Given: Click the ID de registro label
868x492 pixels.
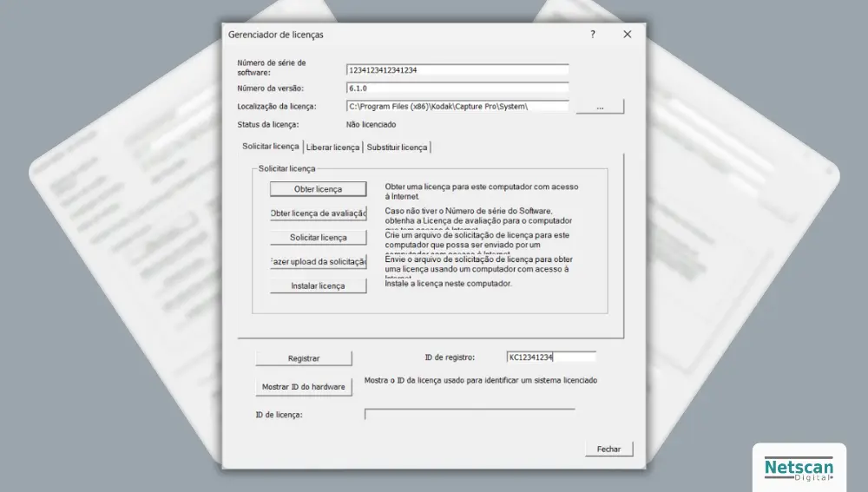Looking at the screenshot, I should point(450,358).
